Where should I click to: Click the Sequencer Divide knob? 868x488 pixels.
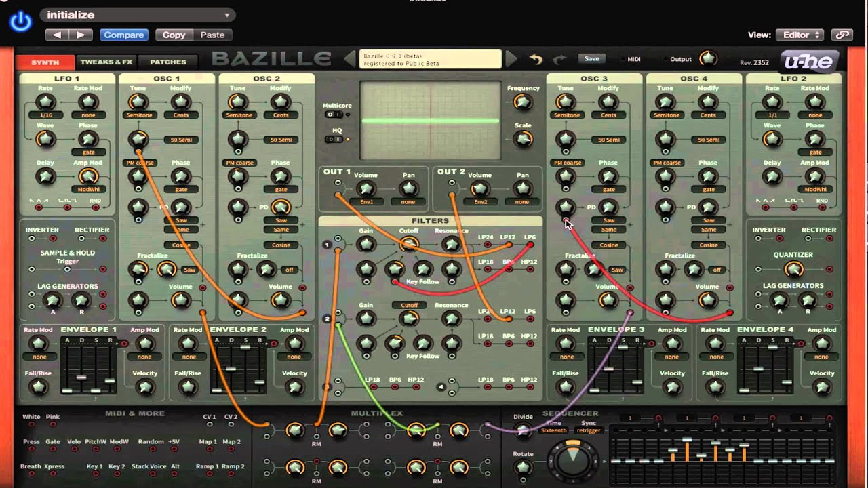click(522, 430)
